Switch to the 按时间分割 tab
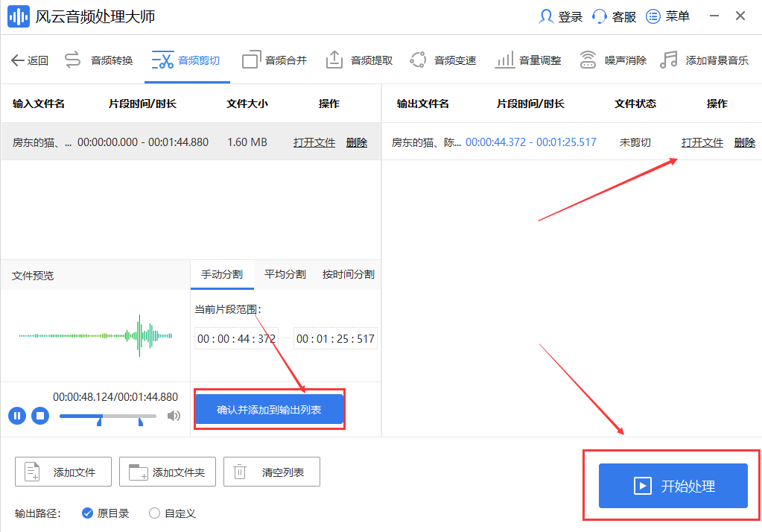Screen dimensions: 762x532 point(347,273)
